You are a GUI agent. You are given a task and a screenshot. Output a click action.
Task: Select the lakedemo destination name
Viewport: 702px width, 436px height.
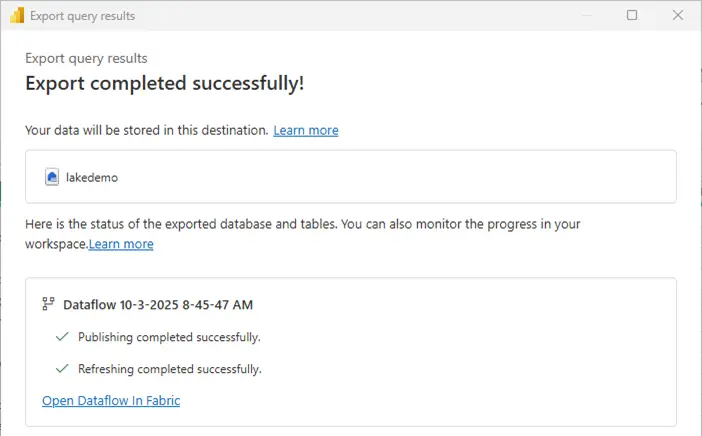pos(92,177)
